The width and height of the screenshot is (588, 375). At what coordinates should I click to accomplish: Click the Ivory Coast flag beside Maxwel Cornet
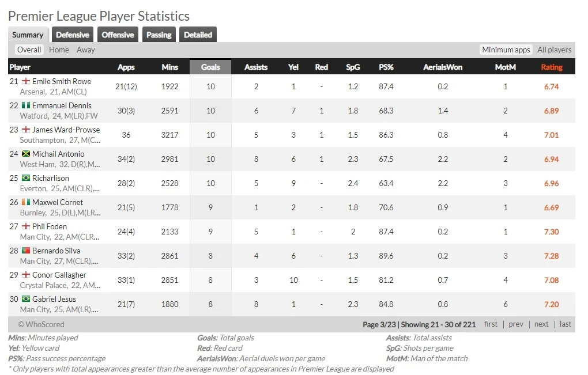[x=25, y=203]
